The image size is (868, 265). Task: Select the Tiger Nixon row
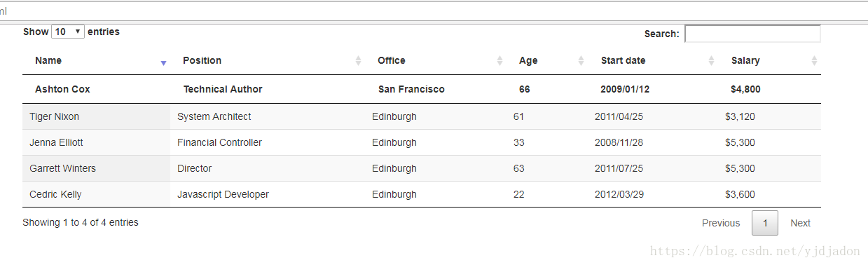pos(422,116)
